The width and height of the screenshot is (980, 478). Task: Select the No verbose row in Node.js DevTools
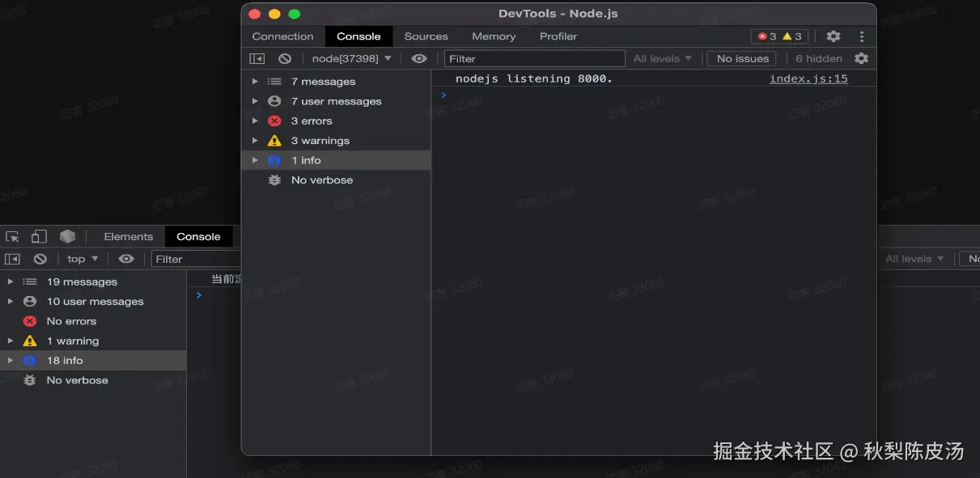click(336, 180)
